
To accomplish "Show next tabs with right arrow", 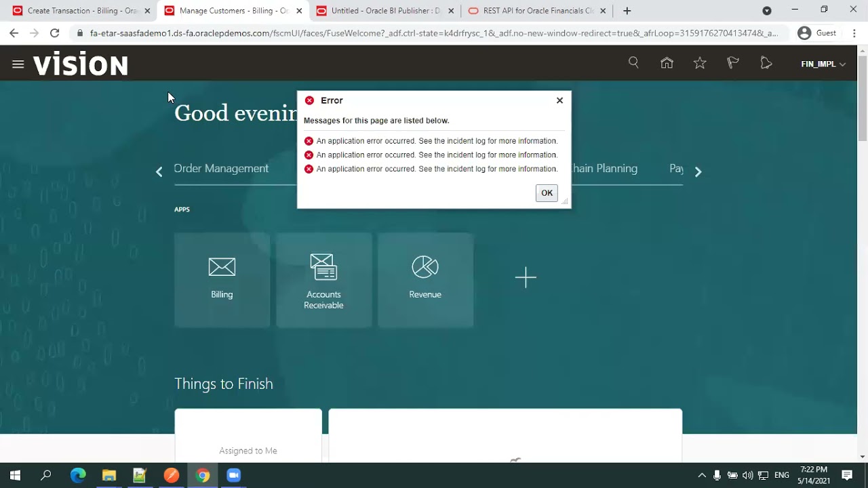I will coord(698,172).
